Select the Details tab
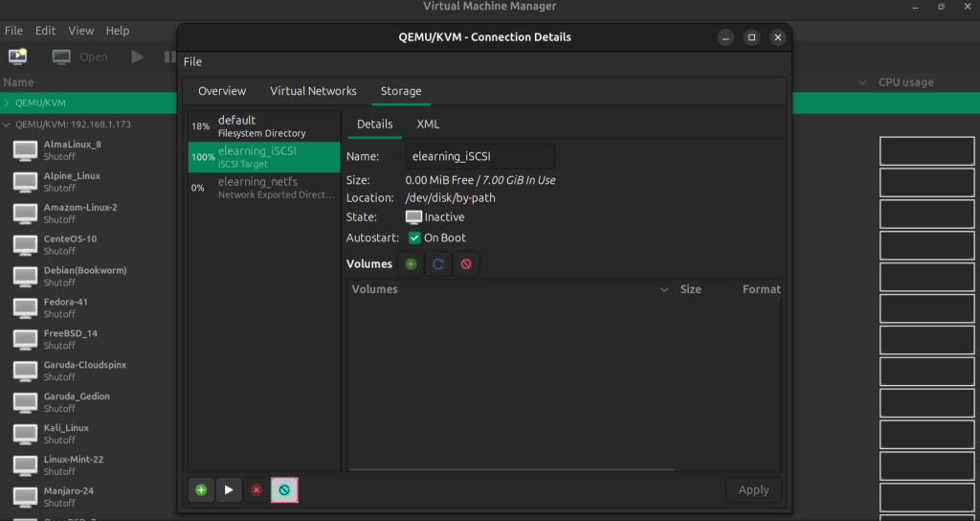This screenshot has height=521, width=980. tap(374, 125)
